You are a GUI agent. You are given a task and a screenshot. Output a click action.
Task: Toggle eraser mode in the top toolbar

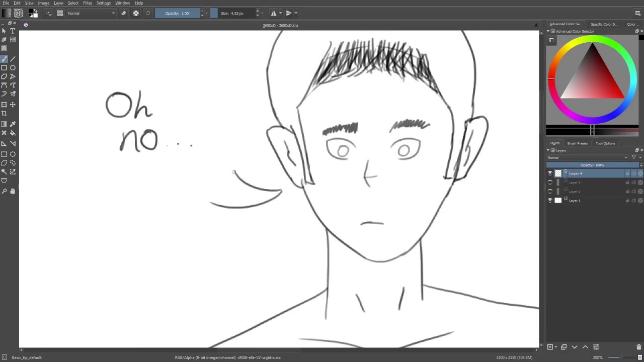point(123,13)
